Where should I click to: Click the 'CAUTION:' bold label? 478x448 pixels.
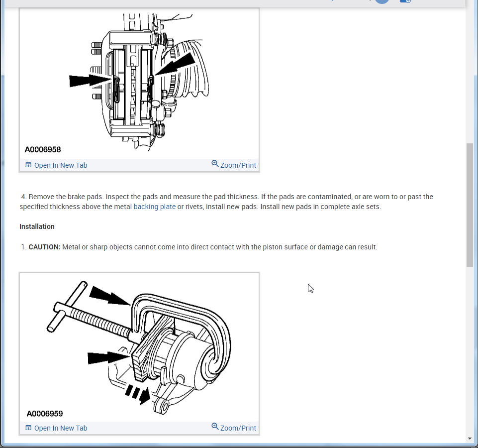(44, 247)
